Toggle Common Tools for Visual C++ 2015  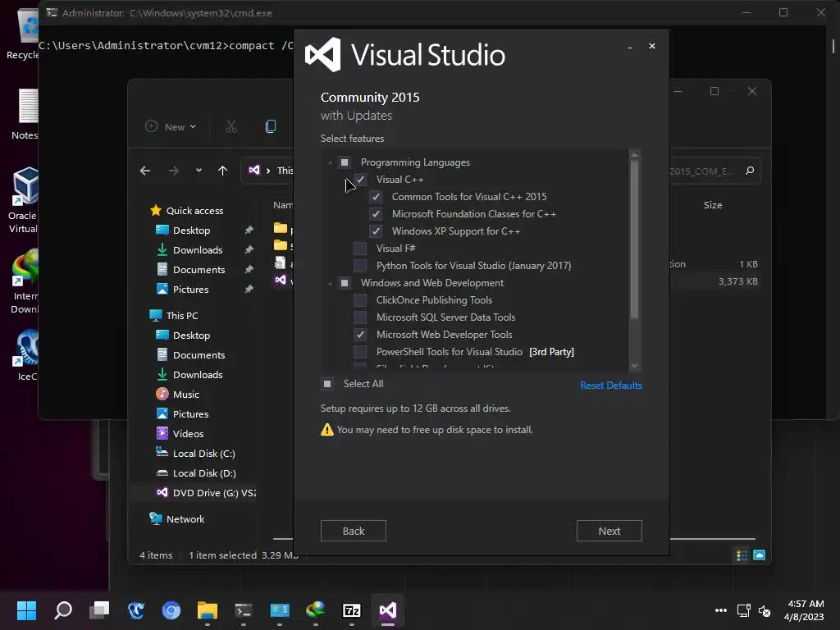[376, 197]
